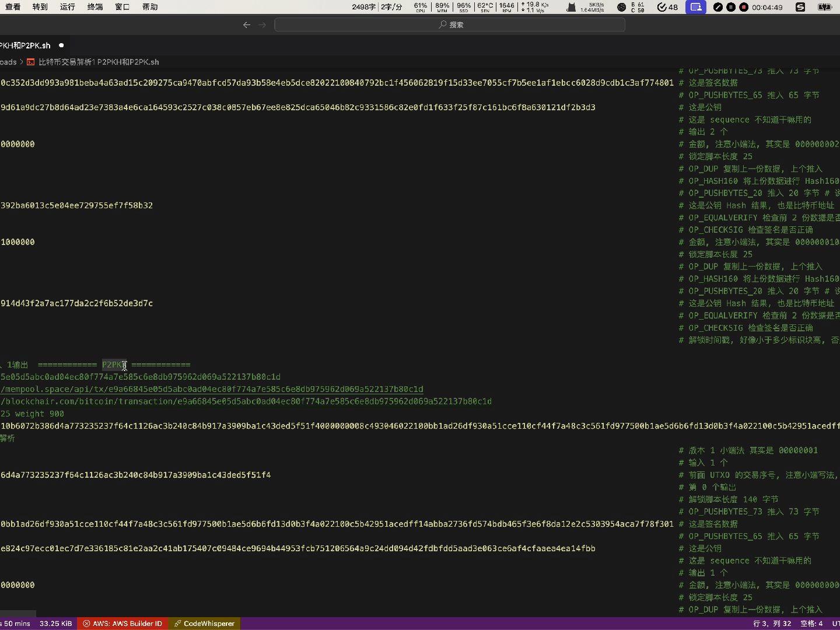Click breadcrumb 比特币交易解析1 P2PKH和P2PK.sh
Viewport: 840px width, 630px height.
click(x=99, y=62)
